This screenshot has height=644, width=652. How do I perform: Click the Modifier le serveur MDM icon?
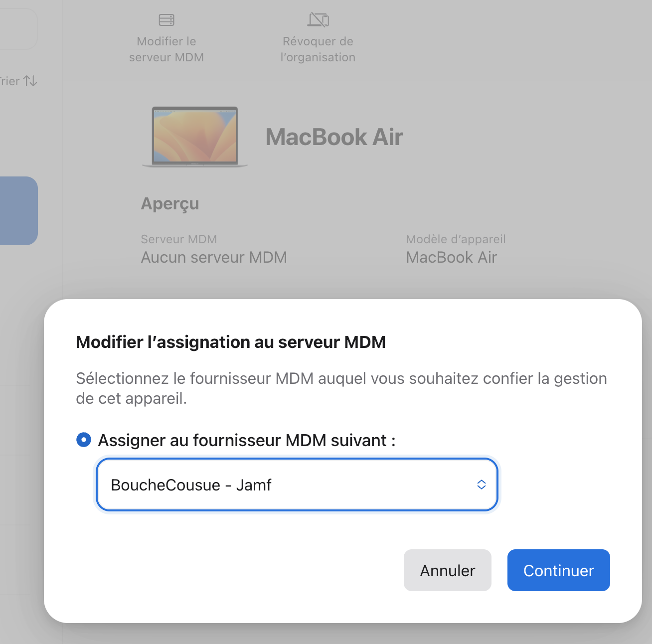coord(166,20)
